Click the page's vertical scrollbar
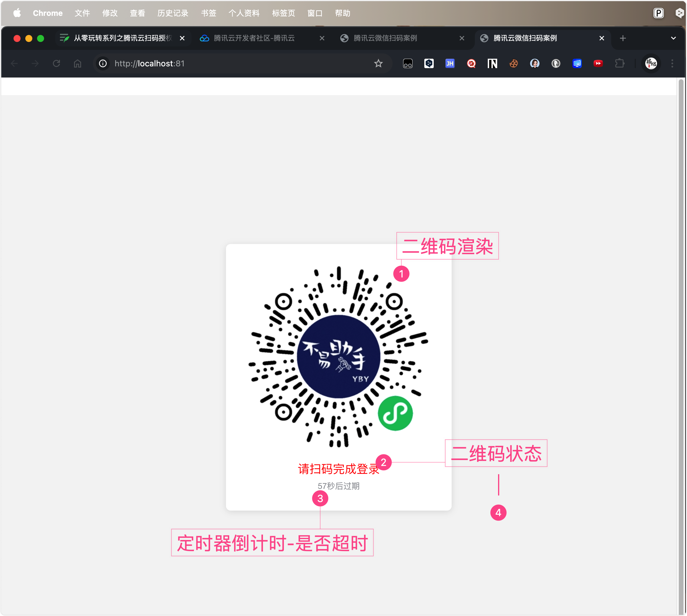The image size is (687, 616). click(x=681, y=346)
